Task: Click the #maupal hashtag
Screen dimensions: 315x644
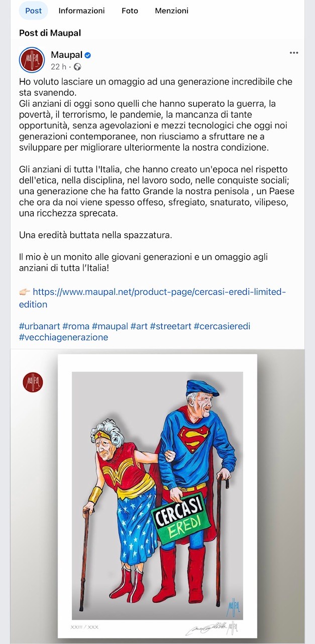Action: (x=110, y=327)
